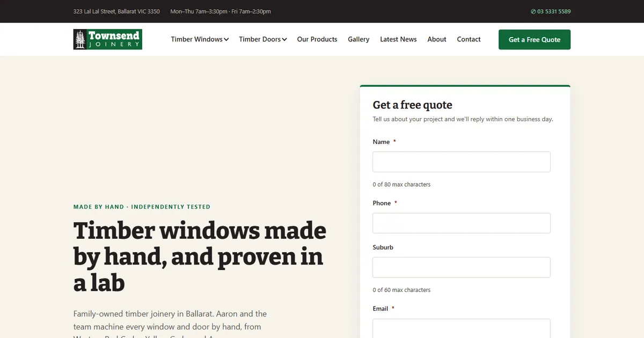
Task: Focus the Name input field
Action: point(462,161)
